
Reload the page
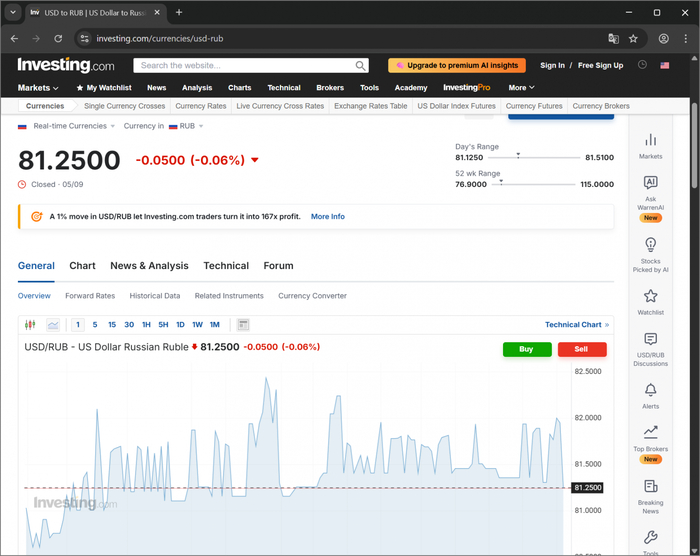[58, 38]
